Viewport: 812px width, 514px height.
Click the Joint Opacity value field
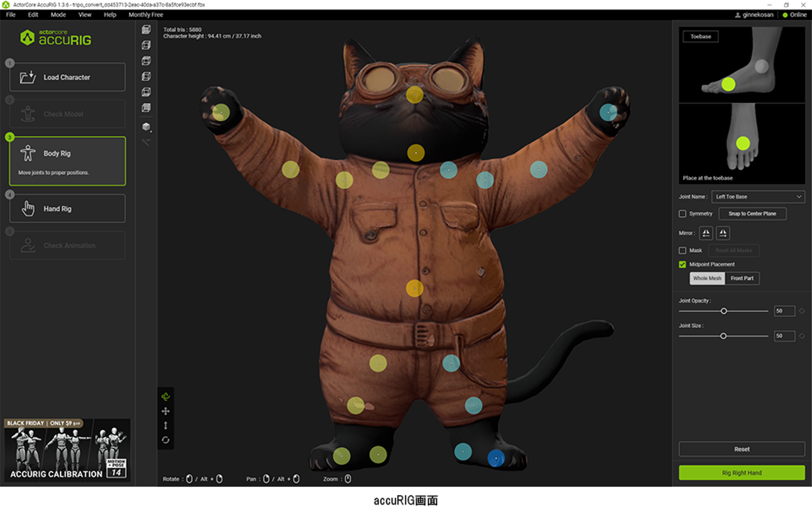[x=784, y=311]
